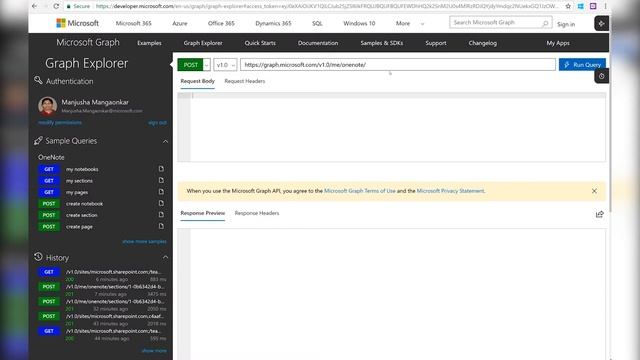Collapse the Sample Queries section
This screenshot has height=360, width=640.
point(165,142)
